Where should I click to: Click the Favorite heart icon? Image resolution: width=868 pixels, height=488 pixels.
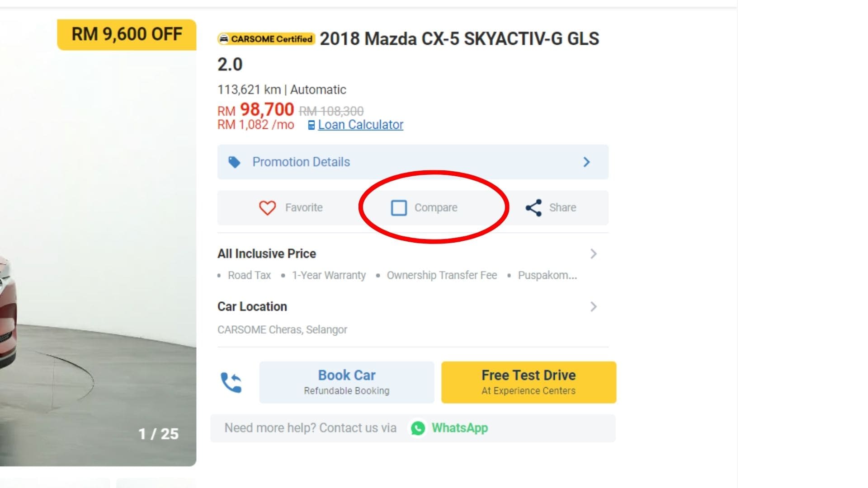point(269,208)
